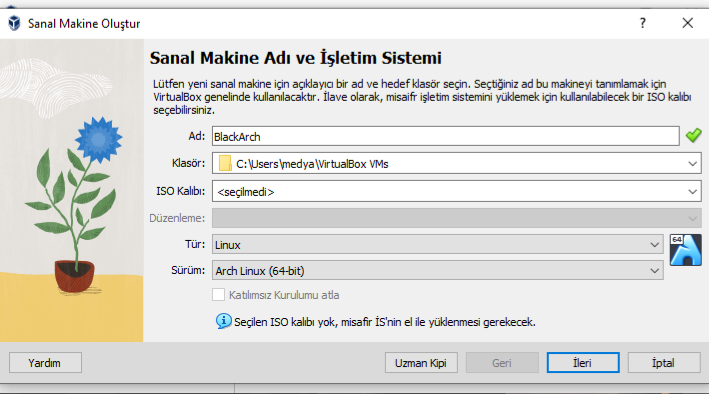Click the 'Klasör:' label

[189, 163]
